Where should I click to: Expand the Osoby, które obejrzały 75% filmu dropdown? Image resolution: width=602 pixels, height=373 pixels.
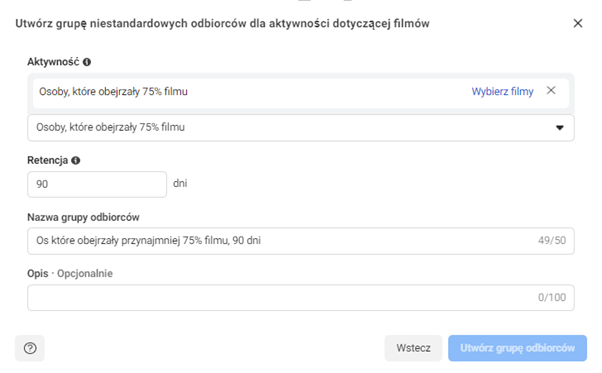click(x=301, y=127)
